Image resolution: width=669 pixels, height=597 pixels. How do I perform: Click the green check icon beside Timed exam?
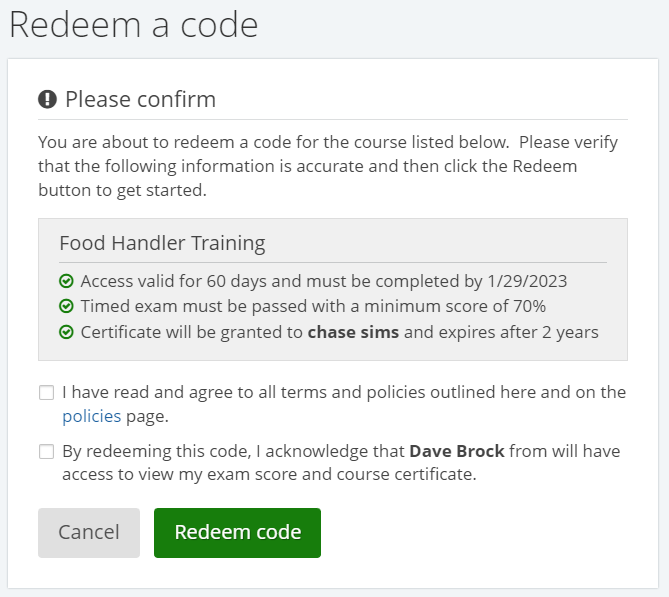click(x=66, y=306)
